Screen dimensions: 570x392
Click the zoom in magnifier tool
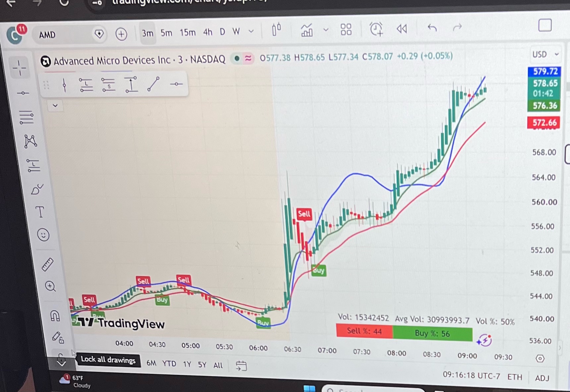click(50, 286)
